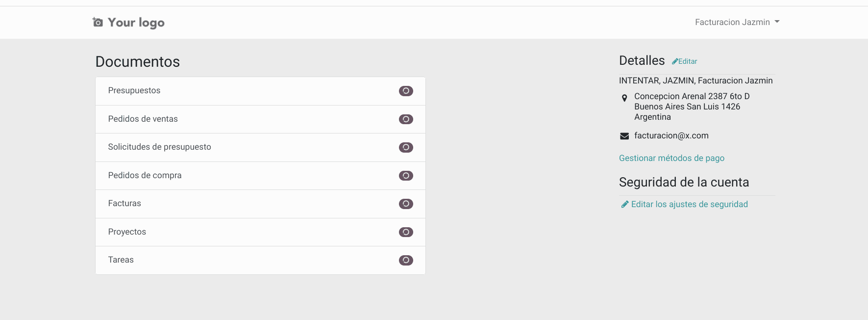Click the envelope icon next to facturacion@x.com

point(624,136)
